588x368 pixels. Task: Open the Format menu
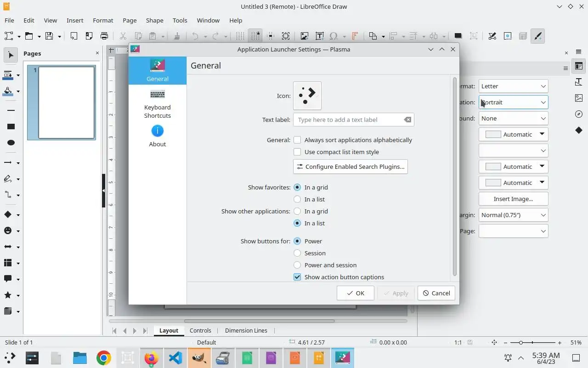[103, 20]
